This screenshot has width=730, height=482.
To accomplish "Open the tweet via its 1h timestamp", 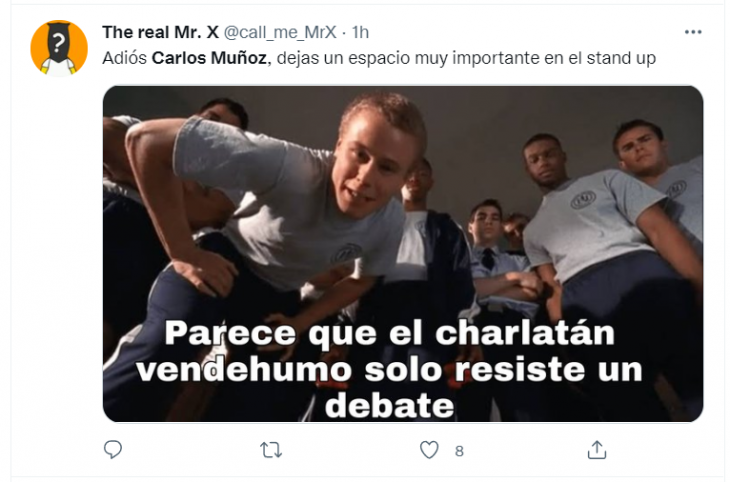I will [360, 32].
